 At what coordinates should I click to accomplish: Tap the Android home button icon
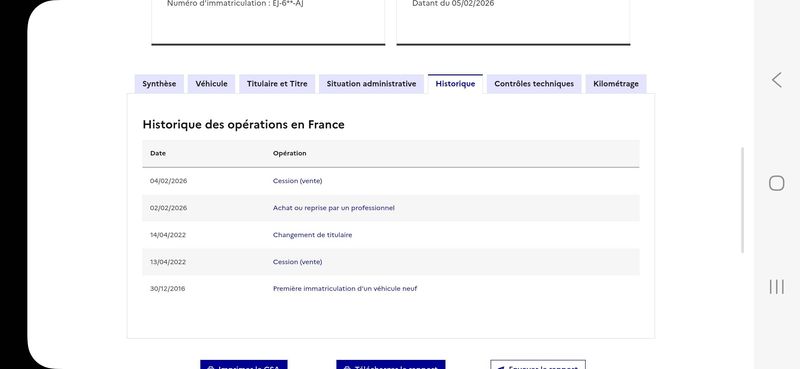click(777, 183)
